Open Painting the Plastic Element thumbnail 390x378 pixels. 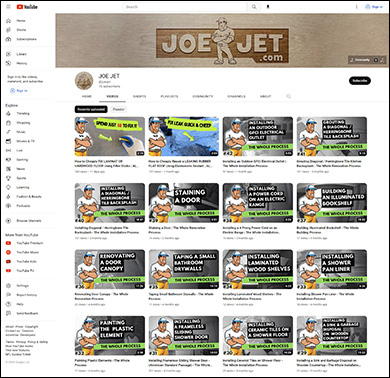click(110, 335)
